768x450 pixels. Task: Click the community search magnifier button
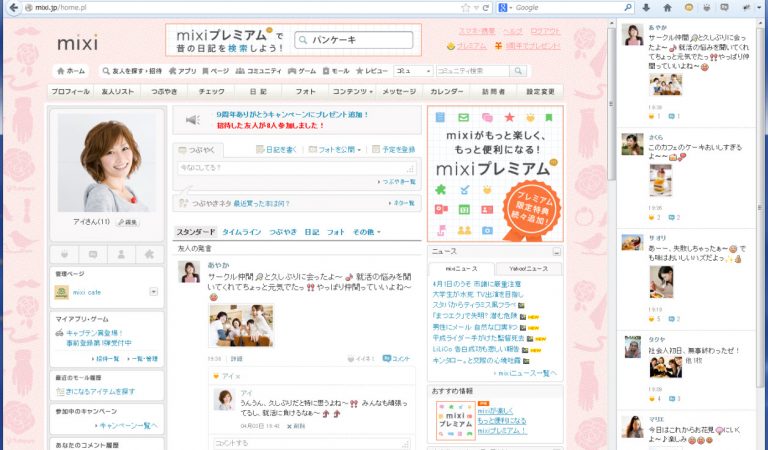pyautogui.click(x=518, y=71)
